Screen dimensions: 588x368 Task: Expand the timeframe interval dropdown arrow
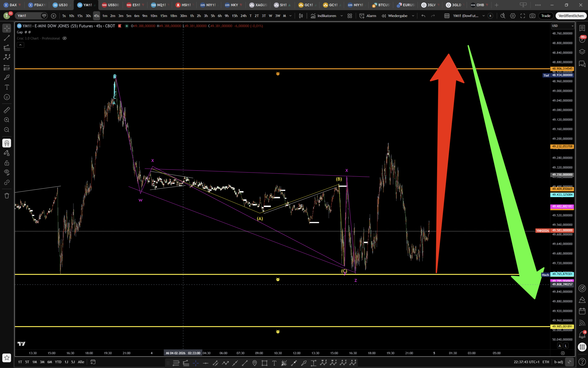(x=290, y=16)
